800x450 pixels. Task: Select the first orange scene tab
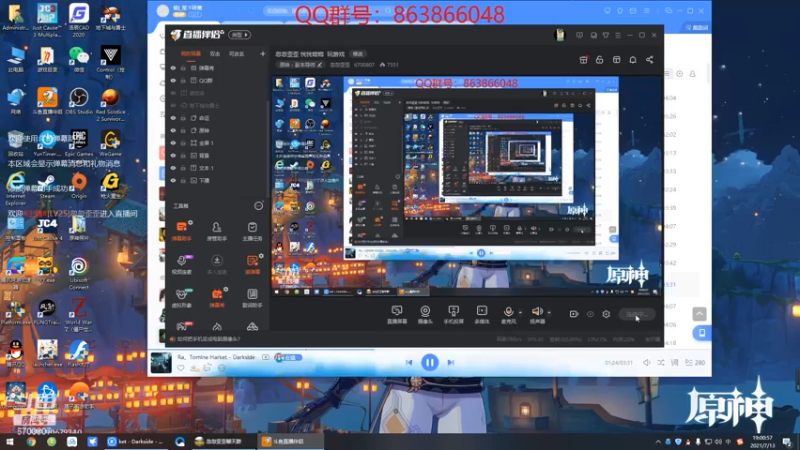[x=191, y=54]
